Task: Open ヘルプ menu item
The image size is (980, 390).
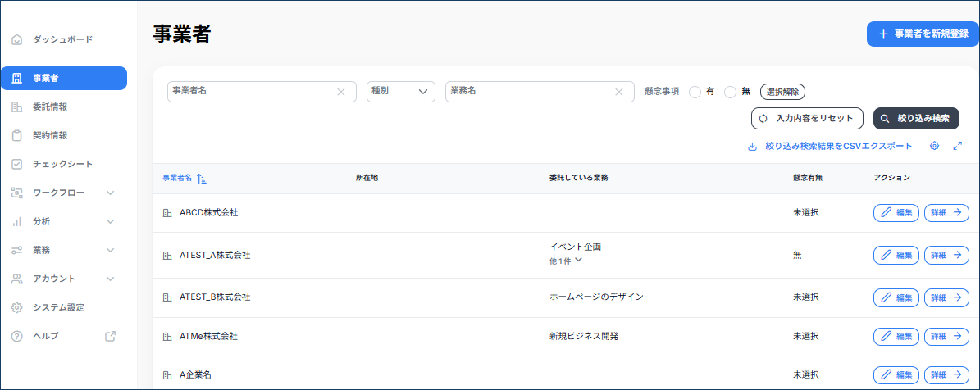Action: click(x=46, y=337)
